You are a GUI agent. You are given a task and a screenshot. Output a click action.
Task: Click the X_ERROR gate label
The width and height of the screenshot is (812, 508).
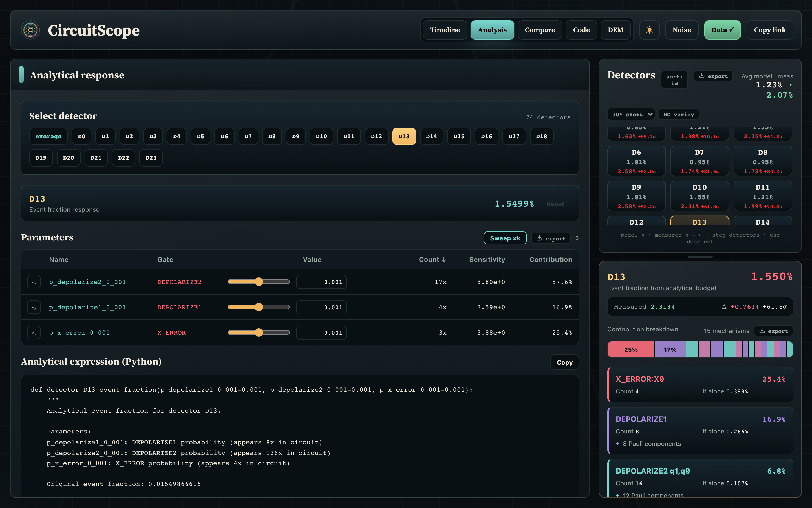[171, 333]
